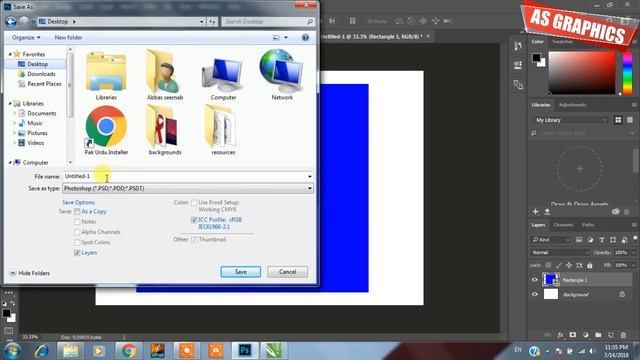Lock image pixels brush icon

559,265
